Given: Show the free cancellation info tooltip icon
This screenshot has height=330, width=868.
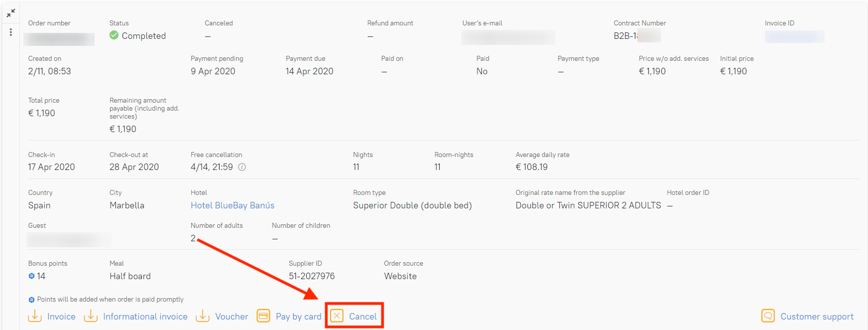Looking at the screenshot, I should point(242,167).
